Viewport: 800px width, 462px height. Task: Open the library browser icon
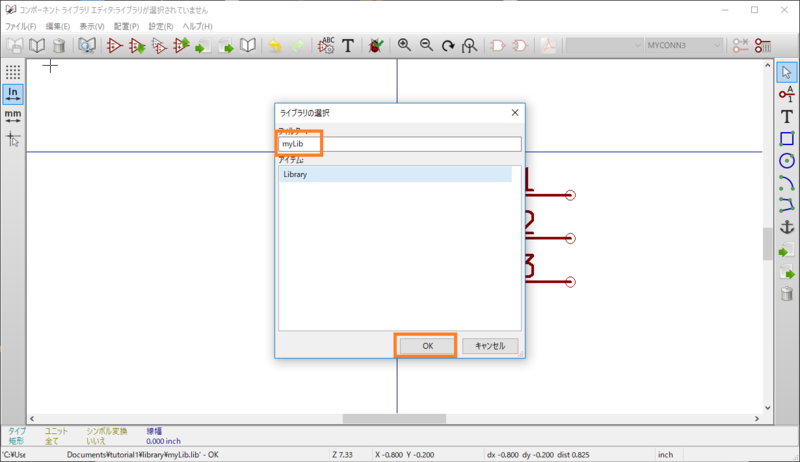[x=87, y=46]
